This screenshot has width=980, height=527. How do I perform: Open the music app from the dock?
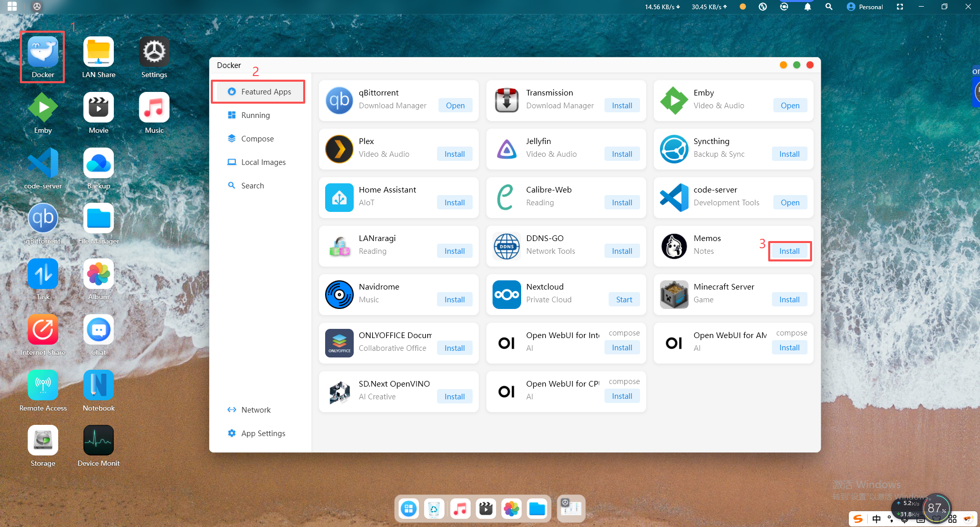point(460,509)
